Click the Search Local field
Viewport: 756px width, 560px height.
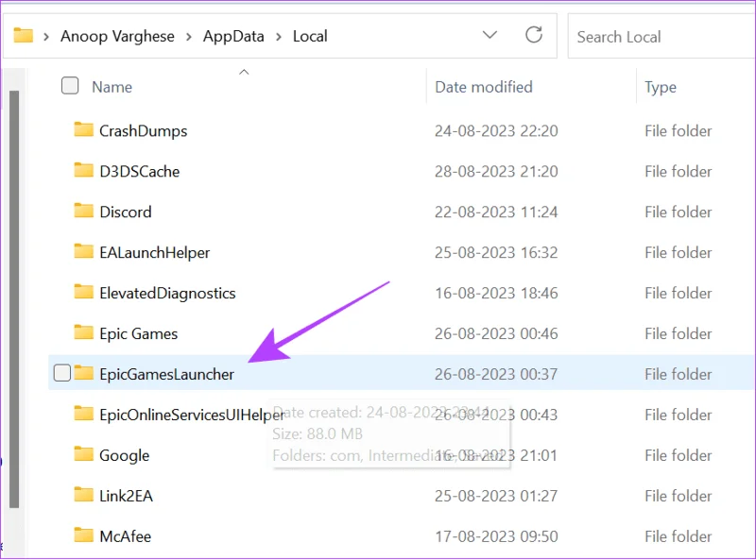tap(661, 37)
